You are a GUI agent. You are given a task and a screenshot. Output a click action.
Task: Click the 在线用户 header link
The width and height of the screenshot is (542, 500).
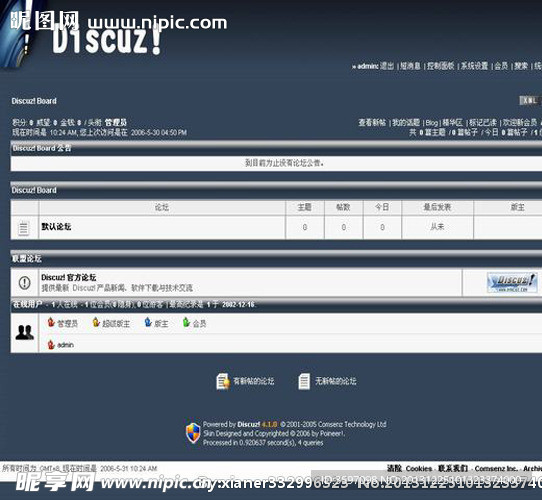click(28, 304)
